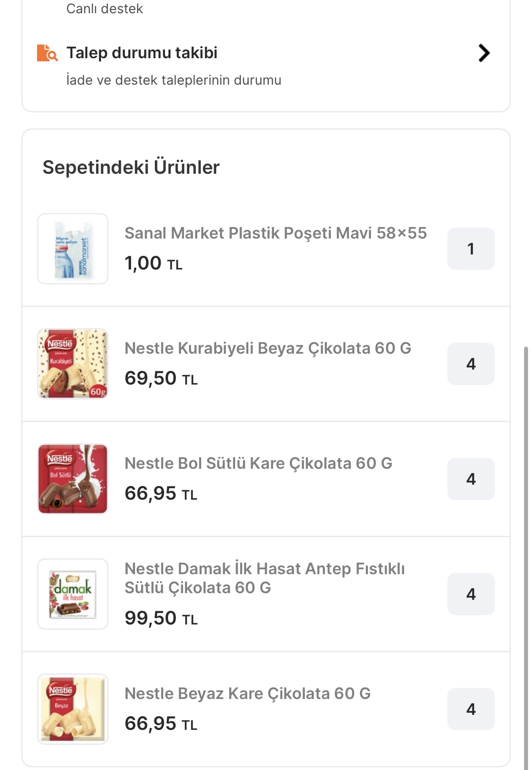This screenshot has height=770, width=532.
Task: Open the Nestle Bol Sütlü chocolate image
Action: click(73, 479)
